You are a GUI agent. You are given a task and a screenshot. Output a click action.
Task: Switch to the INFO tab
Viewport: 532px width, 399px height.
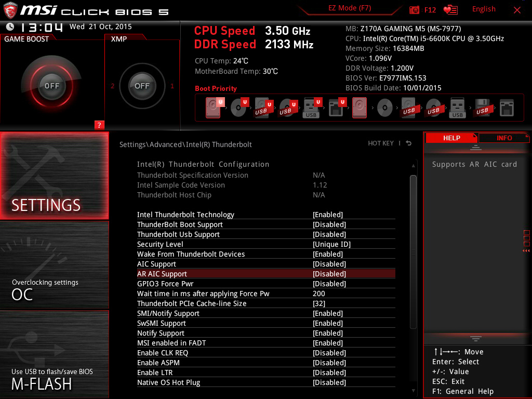503,138
